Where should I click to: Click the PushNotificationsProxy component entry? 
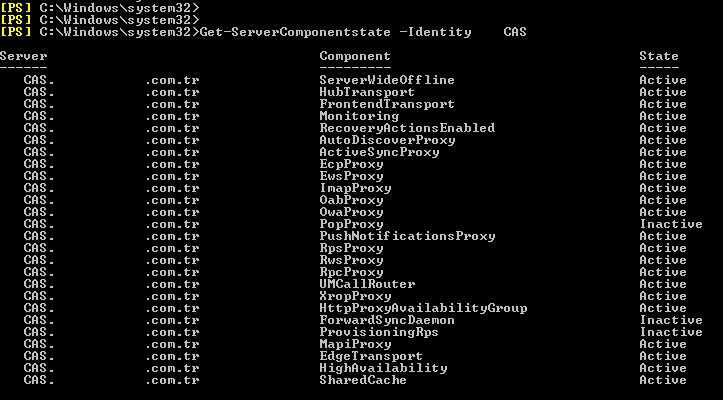[407, 236]
